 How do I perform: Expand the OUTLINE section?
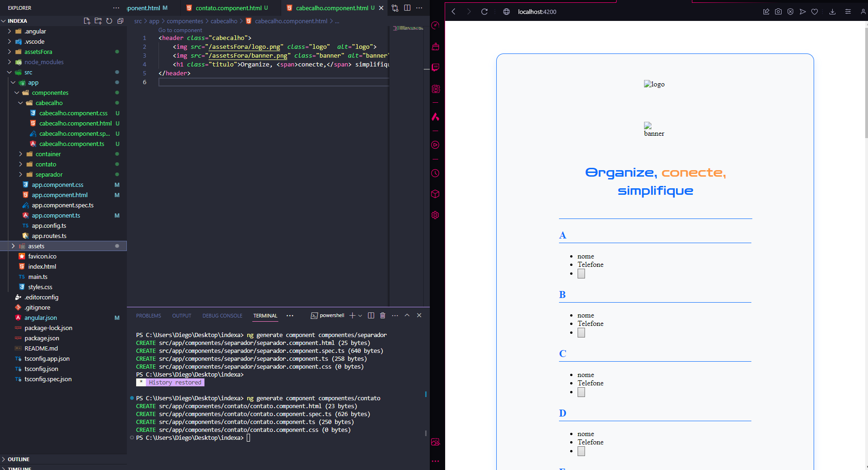19,459
